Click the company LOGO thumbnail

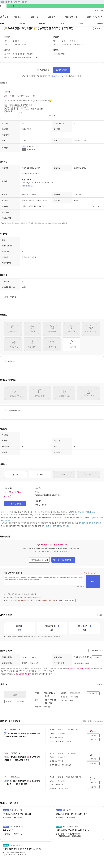15,695
